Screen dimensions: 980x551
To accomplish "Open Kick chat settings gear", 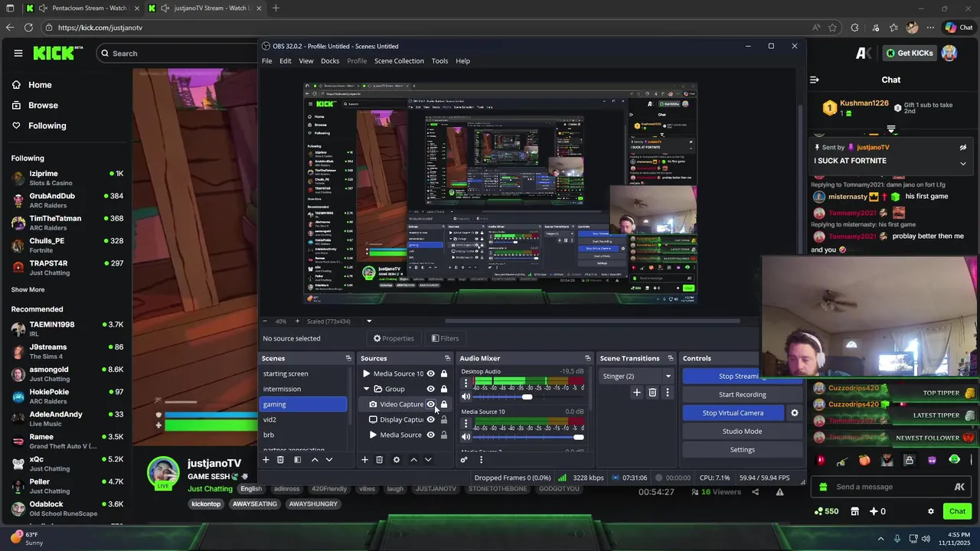I will 931,511.
